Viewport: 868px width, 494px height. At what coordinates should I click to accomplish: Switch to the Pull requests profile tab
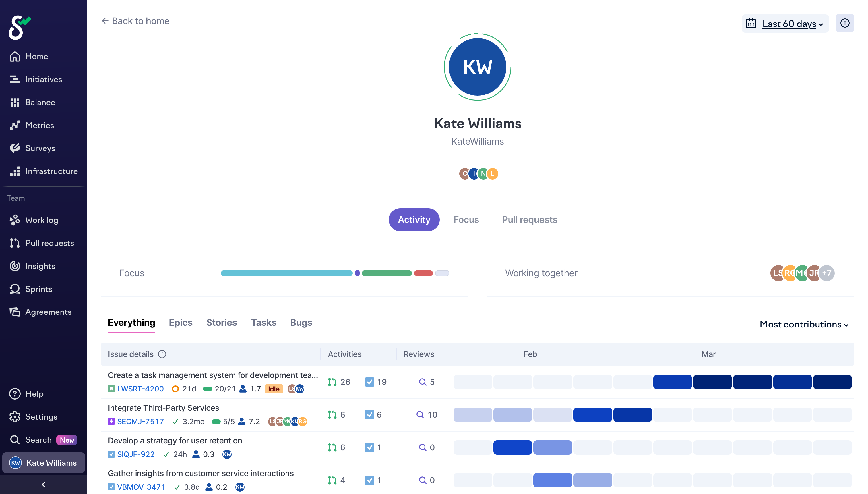pyautogui.click(x=529, y=219)
